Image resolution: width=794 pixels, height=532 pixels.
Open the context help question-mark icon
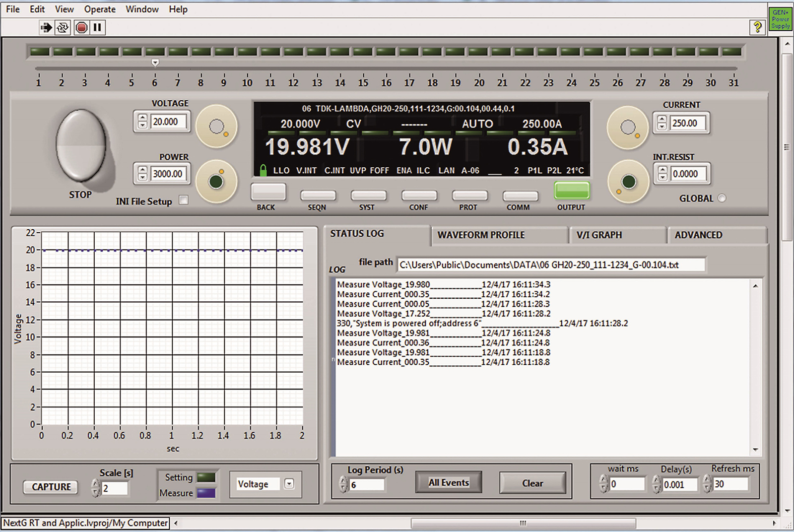[757, 27]
